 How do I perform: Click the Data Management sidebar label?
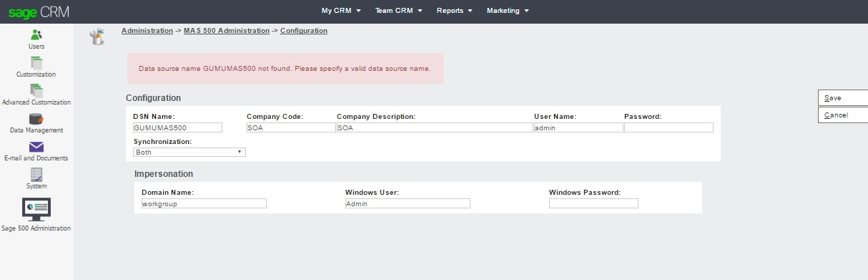pyautogui.click(x=36, y=130)
